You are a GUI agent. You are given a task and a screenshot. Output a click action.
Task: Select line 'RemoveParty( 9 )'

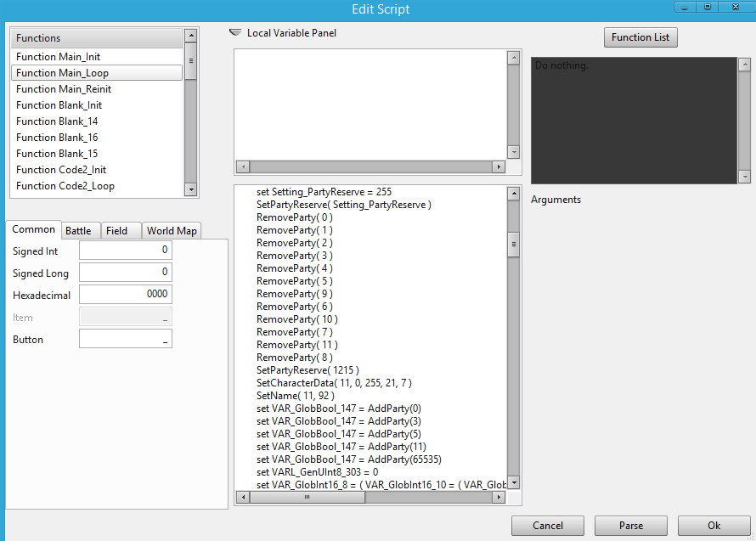tap(295, 294)
